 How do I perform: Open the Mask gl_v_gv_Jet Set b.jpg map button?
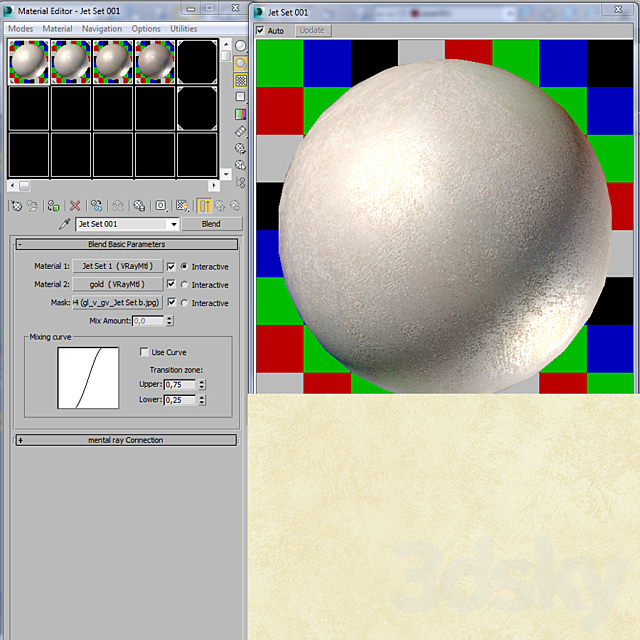pyautogui.click(x=118, y=302)
